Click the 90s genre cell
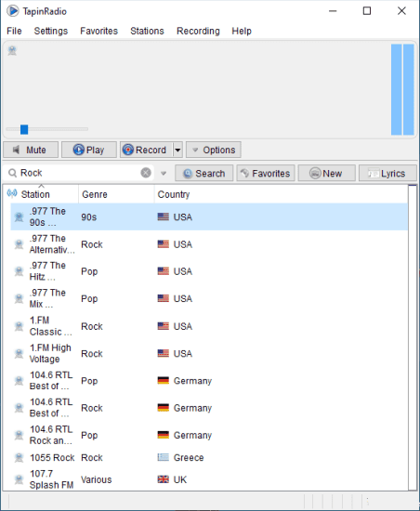 (x=88, y=217)
